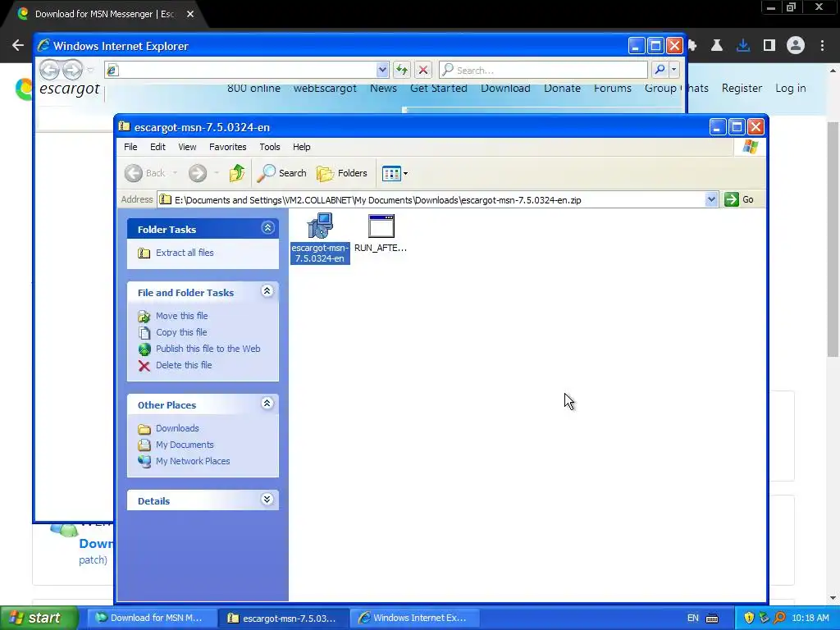Click Register link on escargot page

pos(742,89)
